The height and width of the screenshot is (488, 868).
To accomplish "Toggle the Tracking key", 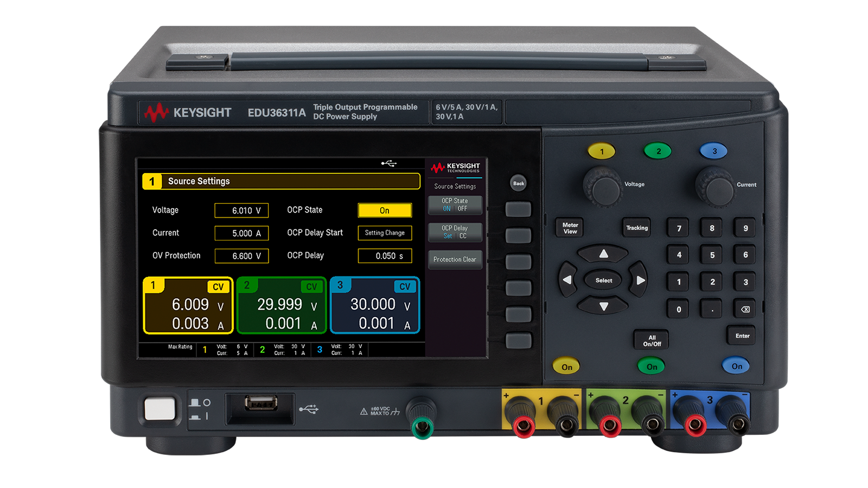I will (637, 228).
